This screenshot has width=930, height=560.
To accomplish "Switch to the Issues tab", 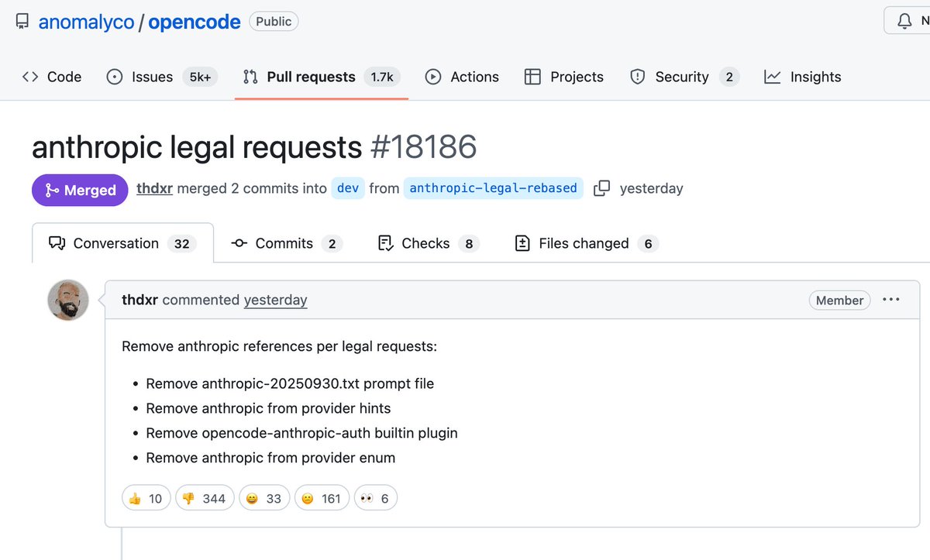I will point(162,77).
